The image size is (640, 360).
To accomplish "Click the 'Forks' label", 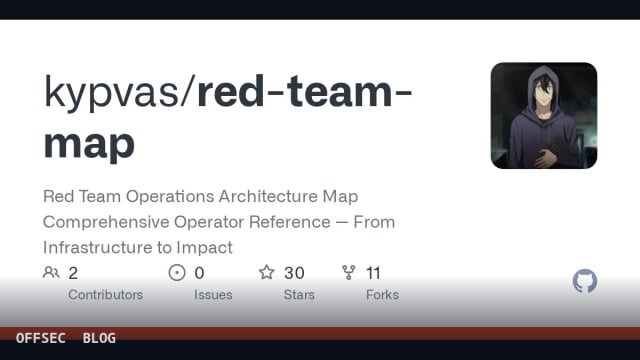I will [x=382, y=295].
